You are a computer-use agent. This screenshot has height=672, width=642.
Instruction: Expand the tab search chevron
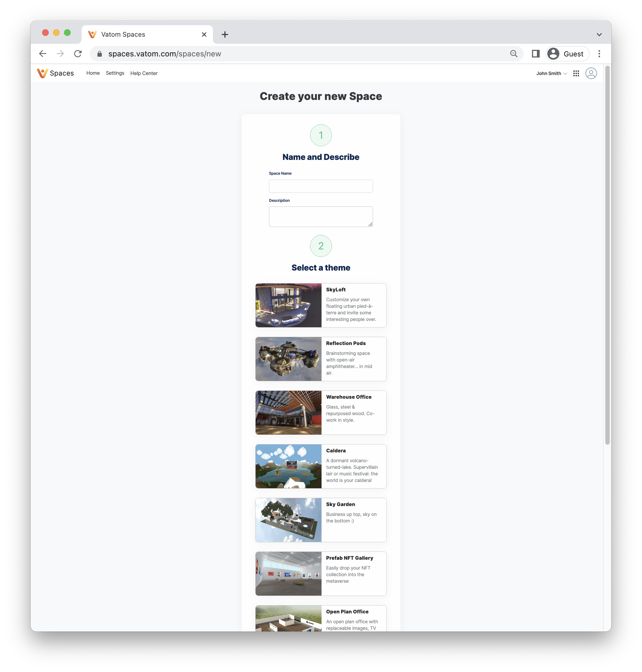pos(599,35)
